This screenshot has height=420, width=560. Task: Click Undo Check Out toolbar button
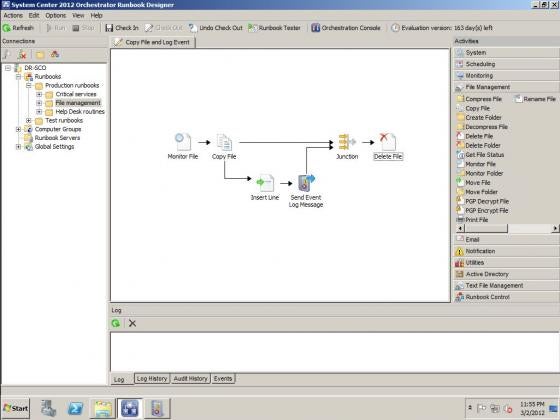click(216, 28)
